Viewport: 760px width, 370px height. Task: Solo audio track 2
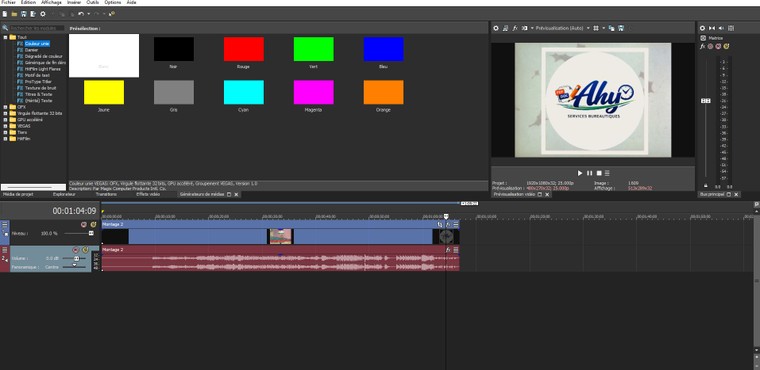(85, 250)
